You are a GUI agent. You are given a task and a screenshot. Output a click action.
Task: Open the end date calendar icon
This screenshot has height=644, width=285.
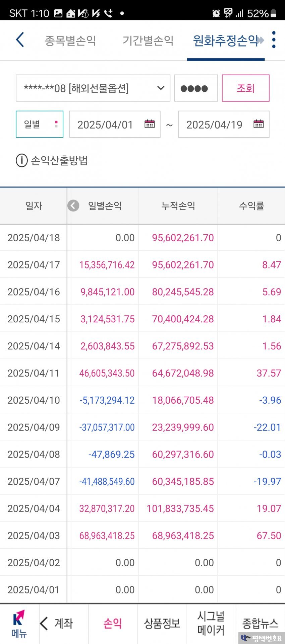tap(259, 124)
